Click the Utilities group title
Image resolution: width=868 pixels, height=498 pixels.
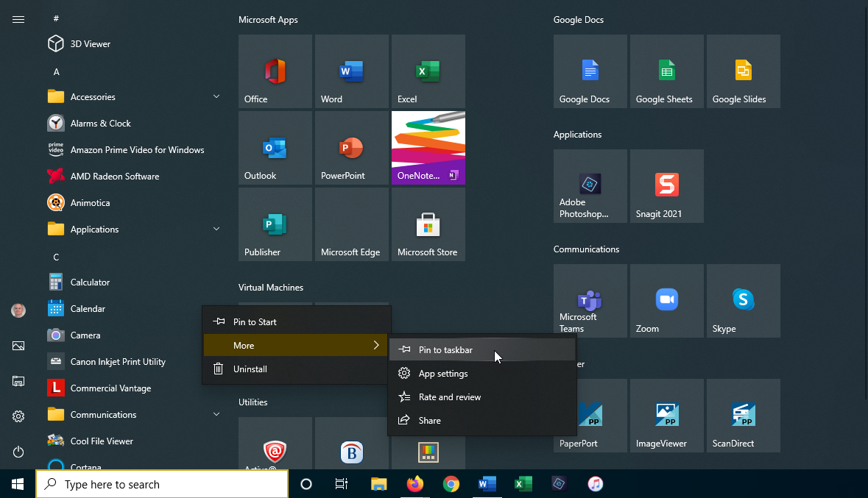point(253,402)
